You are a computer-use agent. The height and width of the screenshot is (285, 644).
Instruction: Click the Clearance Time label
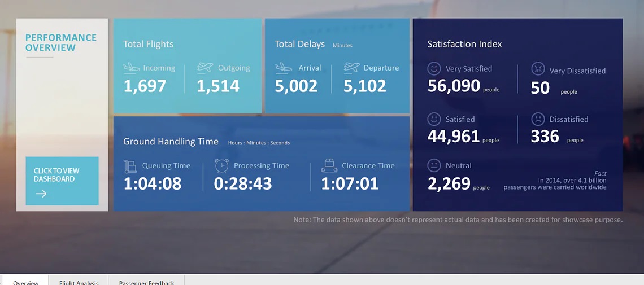tap(368, 166)
